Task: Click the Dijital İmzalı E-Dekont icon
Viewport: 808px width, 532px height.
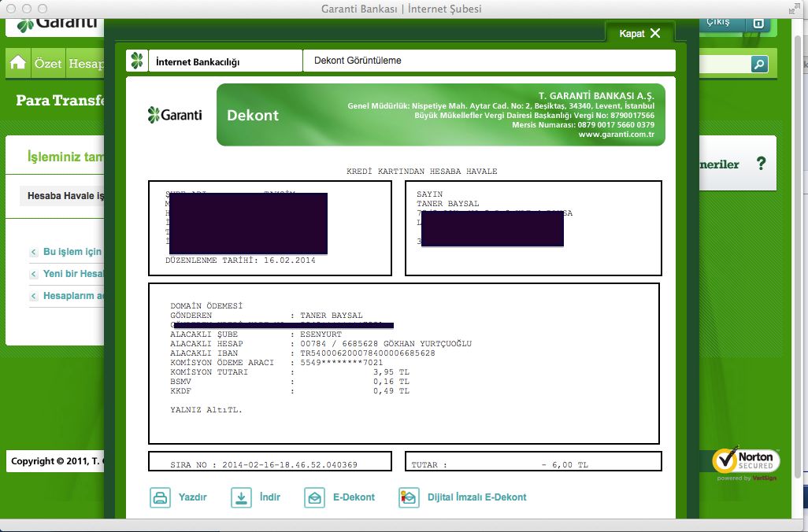Action: [410, 497]
